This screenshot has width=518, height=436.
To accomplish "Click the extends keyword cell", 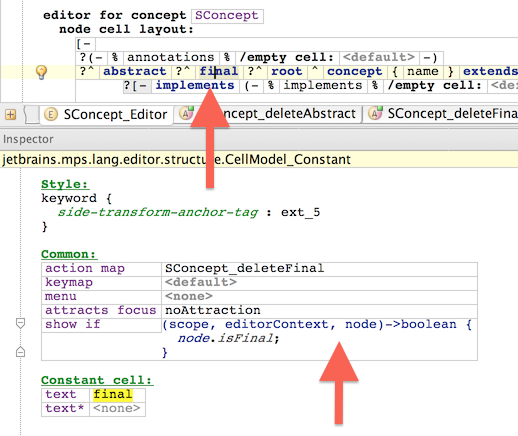I will 490,71.
